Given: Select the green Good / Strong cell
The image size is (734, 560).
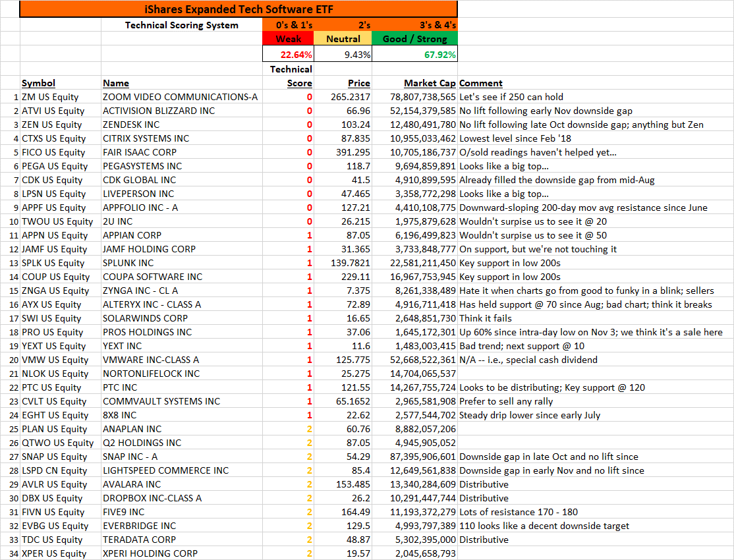Looking at the screenshot, I should [414, 39].
